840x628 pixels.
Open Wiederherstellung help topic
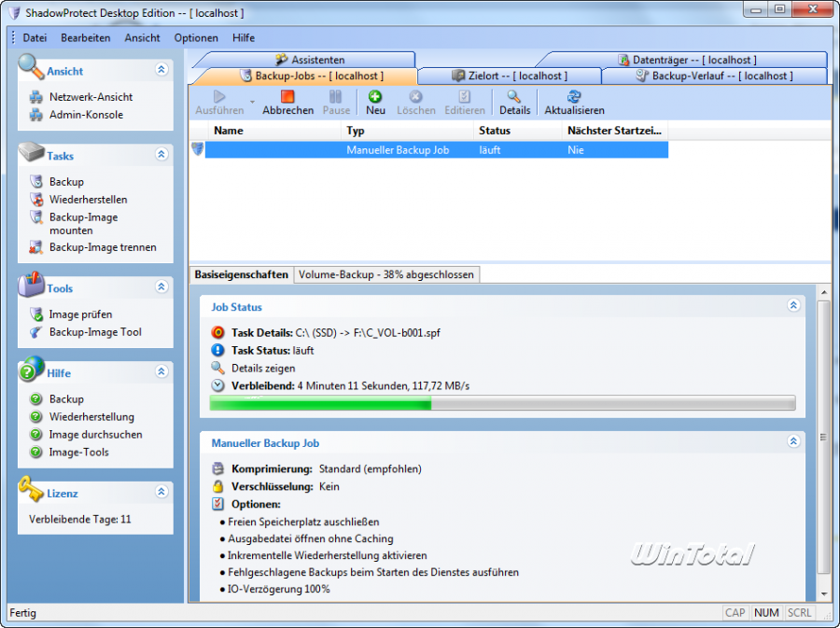tap(91, 416)
